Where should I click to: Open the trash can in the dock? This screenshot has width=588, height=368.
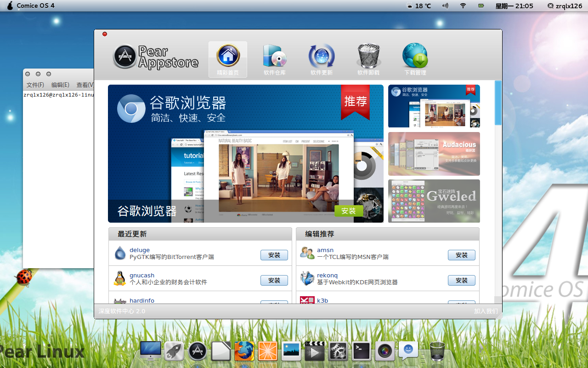click(x=437, y=351)
